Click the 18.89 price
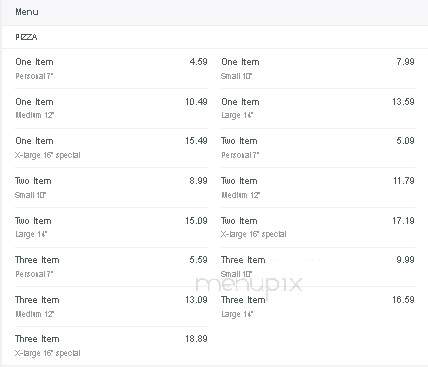428x367 pixels. 196,339
